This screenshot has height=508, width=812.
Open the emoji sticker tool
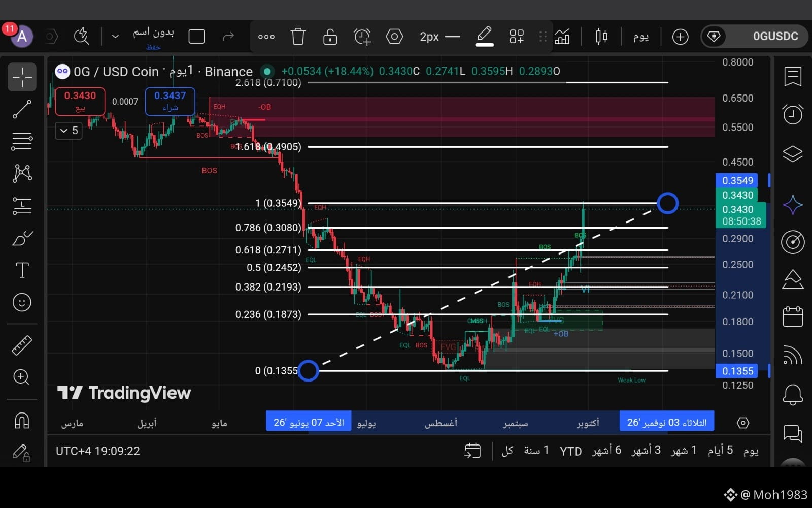coord(22,303)
